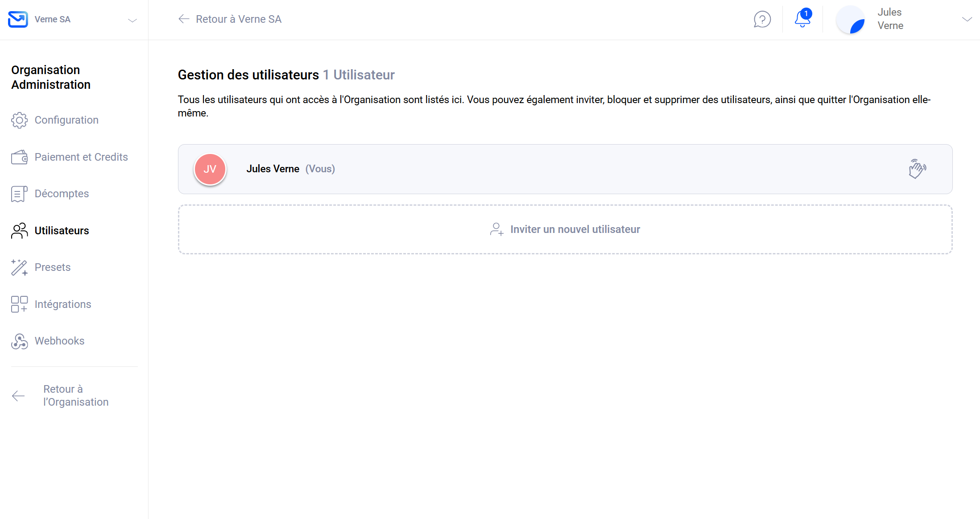Click Retour à l'Organisation link
Viewport: 980px width, 519px height.
pyautogui.click(x=75, y=395)
